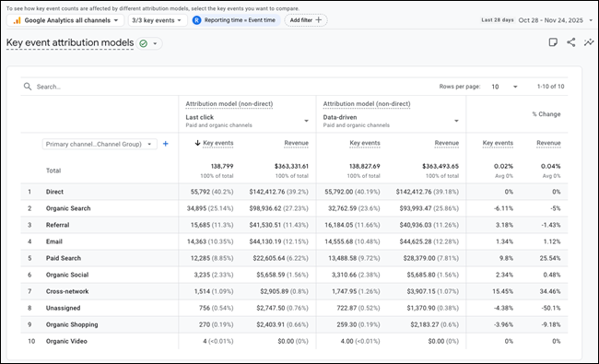Click the Last 28 days label

[x=498, y=20]
